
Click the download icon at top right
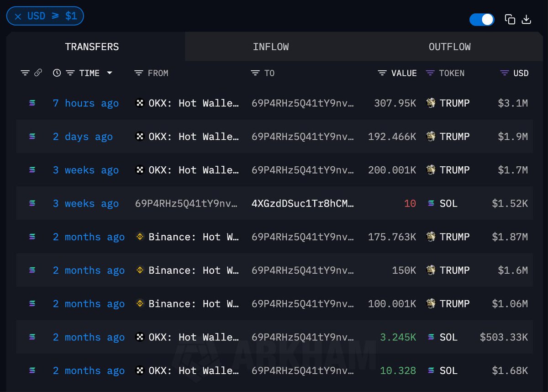coord(527,19)
